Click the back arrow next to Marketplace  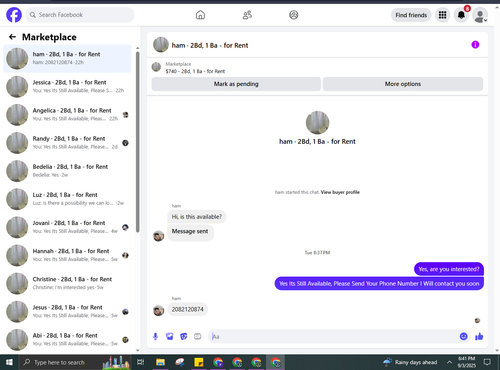click(x=12, y=37)
